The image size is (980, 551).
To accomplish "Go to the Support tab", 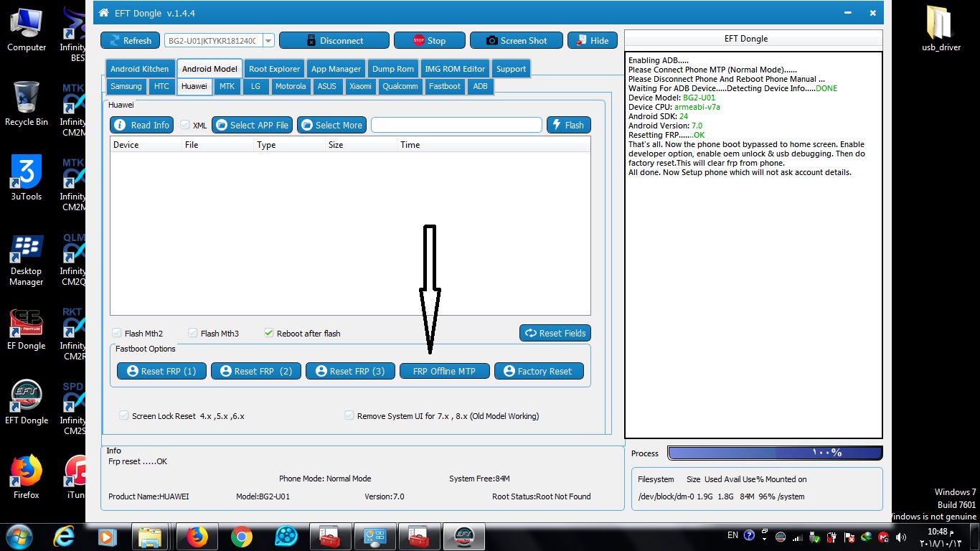I will coord(511,69).
